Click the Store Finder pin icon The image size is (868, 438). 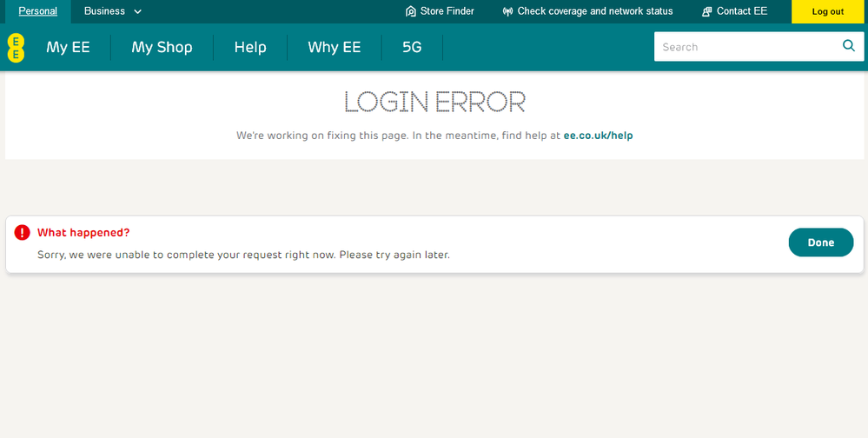(411, 11)
